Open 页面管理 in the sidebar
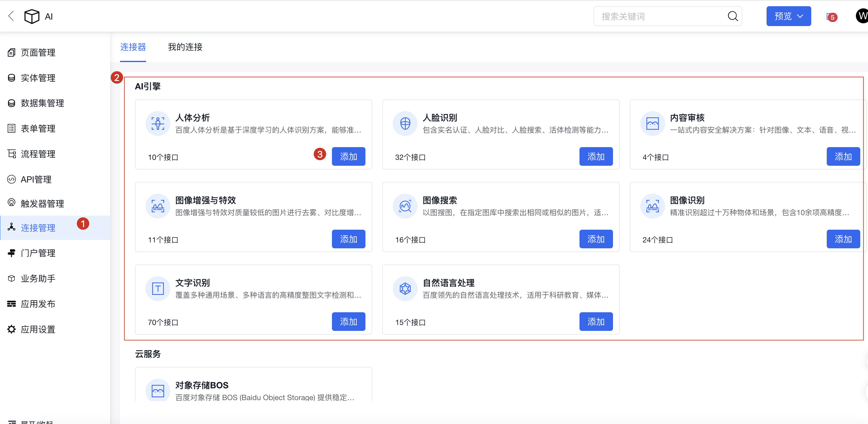Screen dimensions: 868x424 point(38,52)
